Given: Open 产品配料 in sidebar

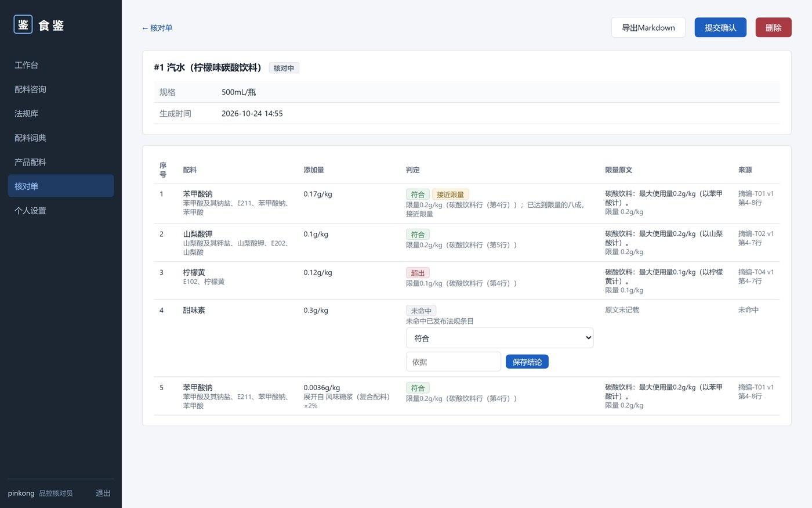Looking at the screenshot, I should tap(61, 163).
